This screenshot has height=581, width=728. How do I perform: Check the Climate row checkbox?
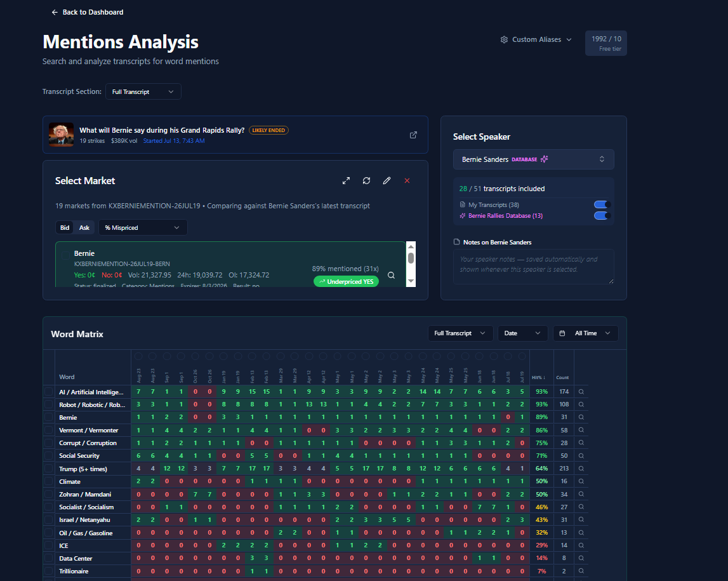(49, 481)
